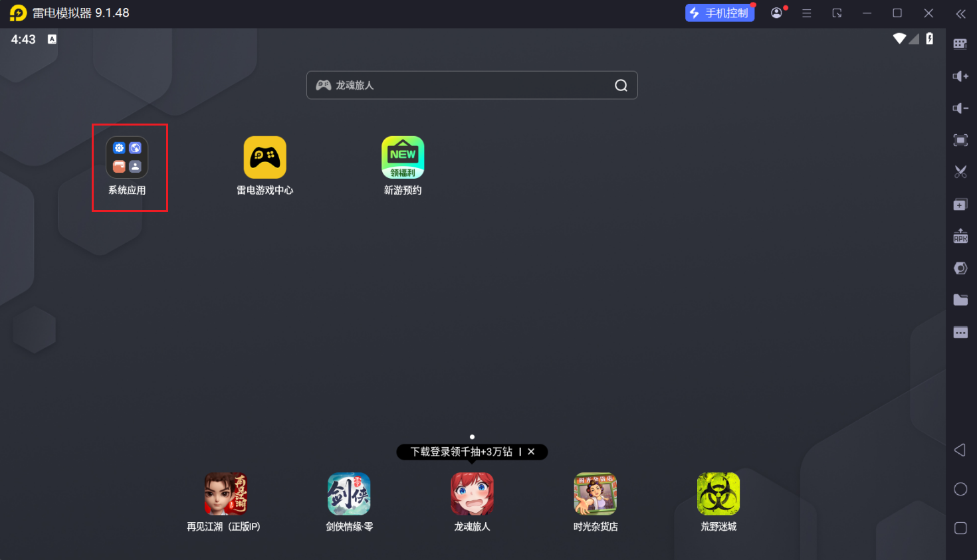This screenshot has width=977, height=560.
Task: Click the signal strength icon
Action: coord(915,39)
